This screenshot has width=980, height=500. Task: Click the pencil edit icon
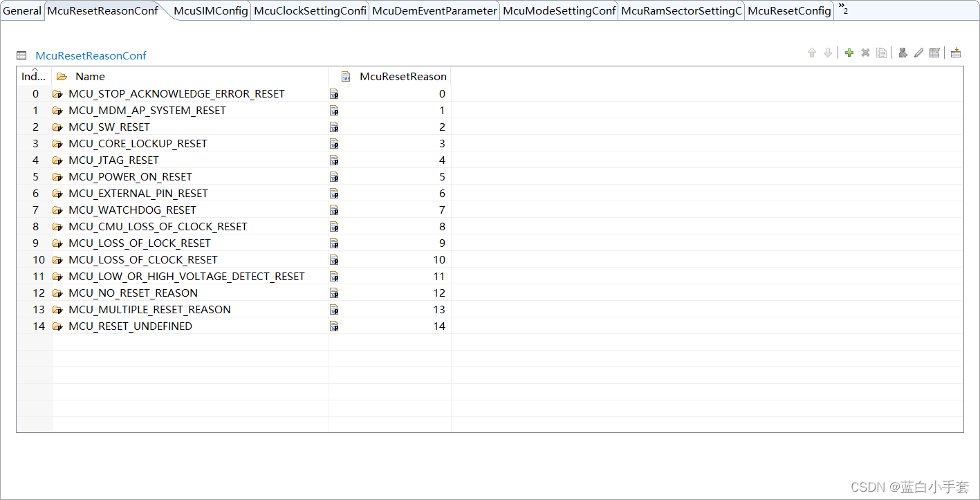[918, 53]
